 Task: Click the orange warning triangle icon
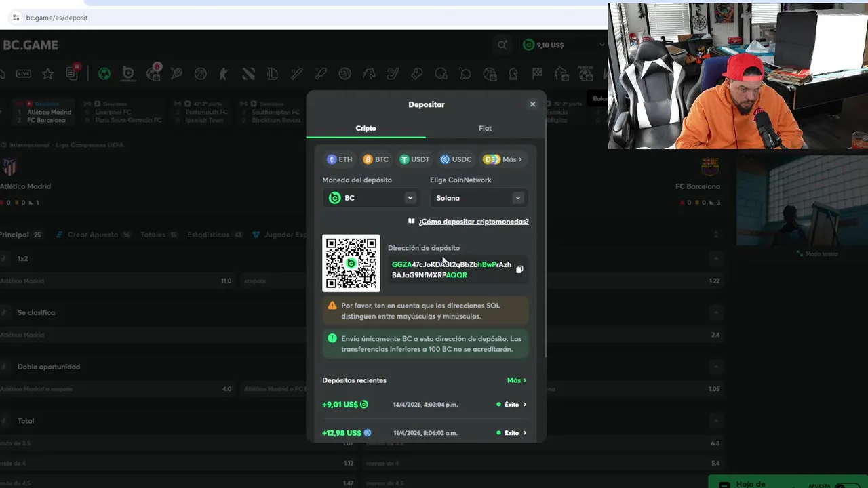pyautogui.click(x=332, y=306)
